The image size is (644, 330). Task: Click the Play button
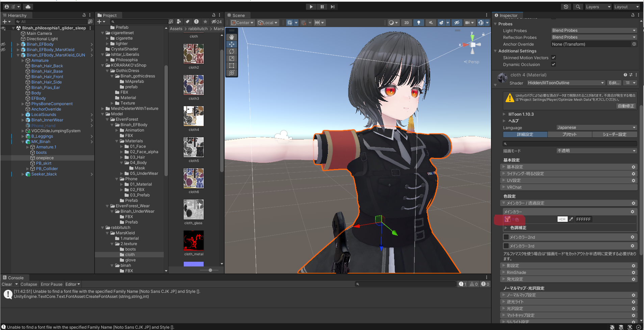point(311,6)
